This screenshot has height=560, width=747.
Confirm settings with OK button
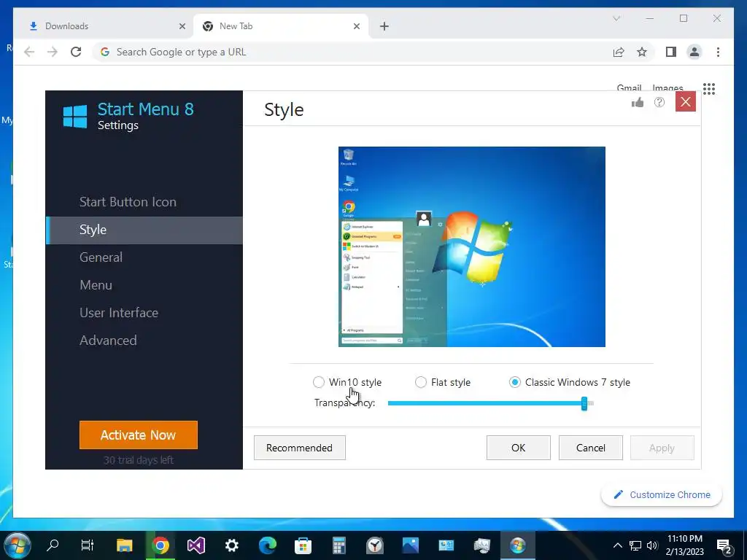[x=519, y=448]
